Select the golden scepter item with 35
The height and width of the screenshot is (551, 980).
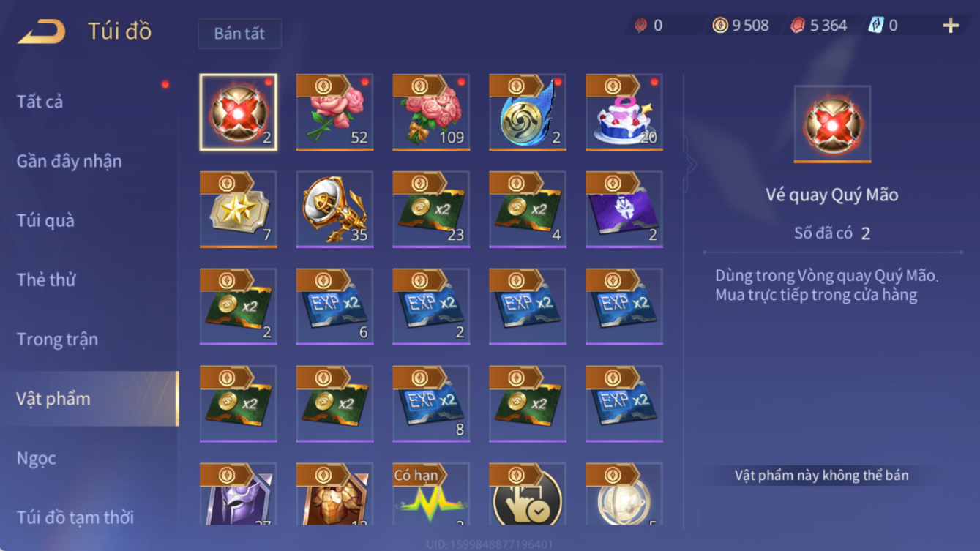click(334, 210)
